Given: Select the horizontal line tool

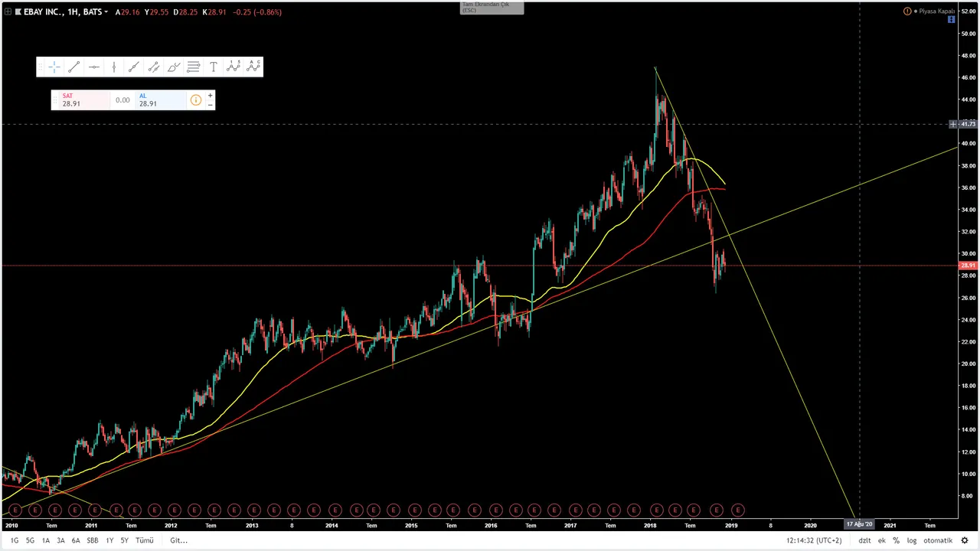Looking at the screenshot, I should [x=94, y=67].
